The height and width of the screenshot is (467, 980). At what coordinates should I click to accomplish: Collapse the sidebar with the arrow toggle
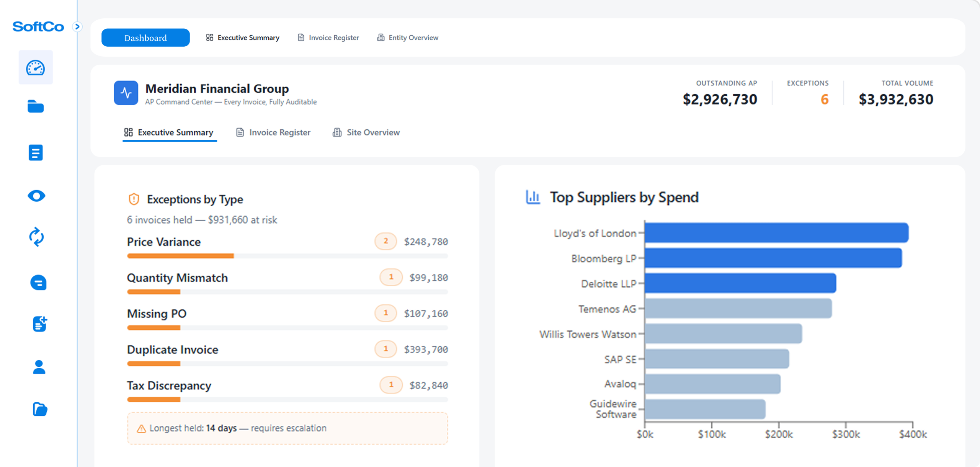(78, 26)
